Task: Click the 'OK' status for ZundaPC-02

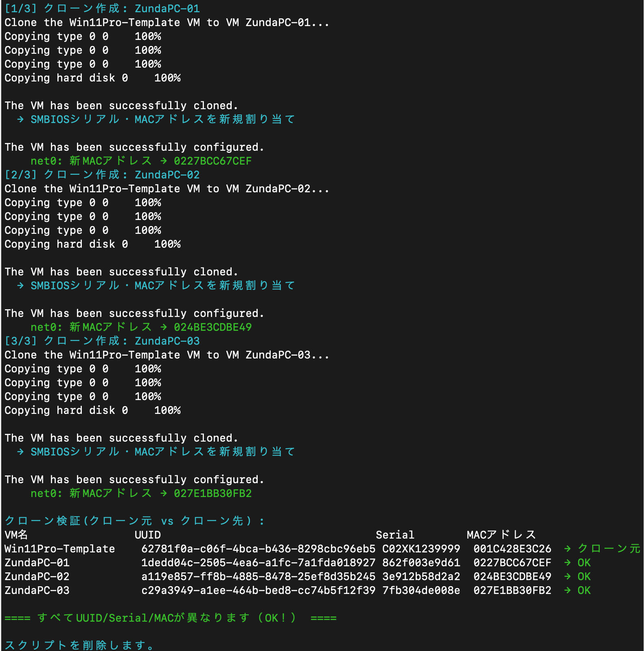Action: [x=584, y=576]
